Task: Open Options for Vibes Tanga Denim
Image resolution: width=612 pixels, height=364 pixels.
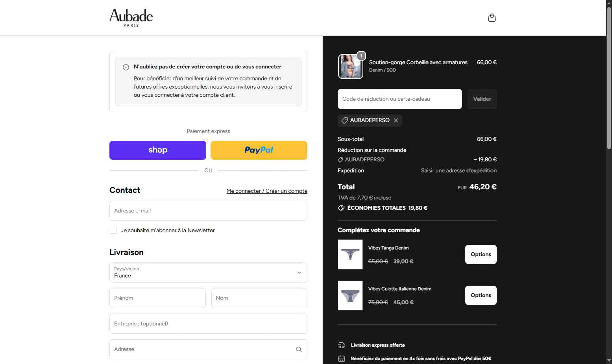Action: click(481, 254)
